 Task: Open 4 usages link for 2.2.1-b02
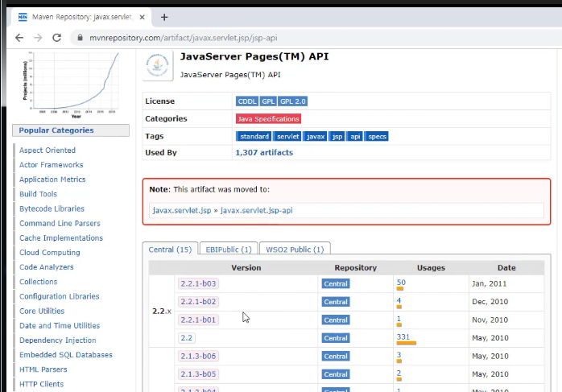399,300
